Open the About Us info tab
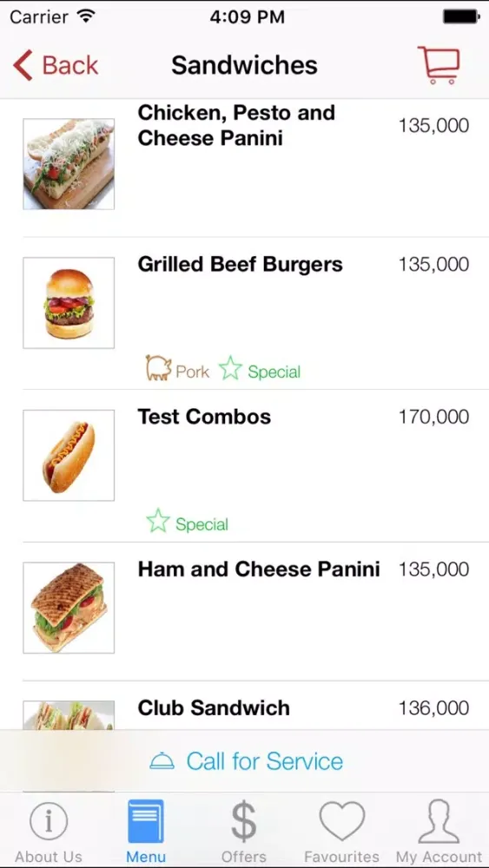This screenshot has width=489, height=868. pos(49,831)
